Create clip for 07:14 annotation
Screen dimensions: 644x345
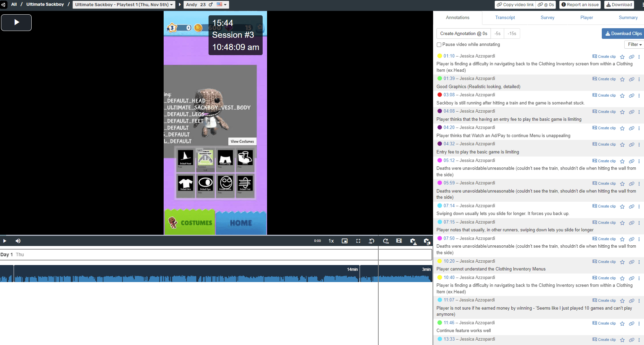click(x=604, y=206)
